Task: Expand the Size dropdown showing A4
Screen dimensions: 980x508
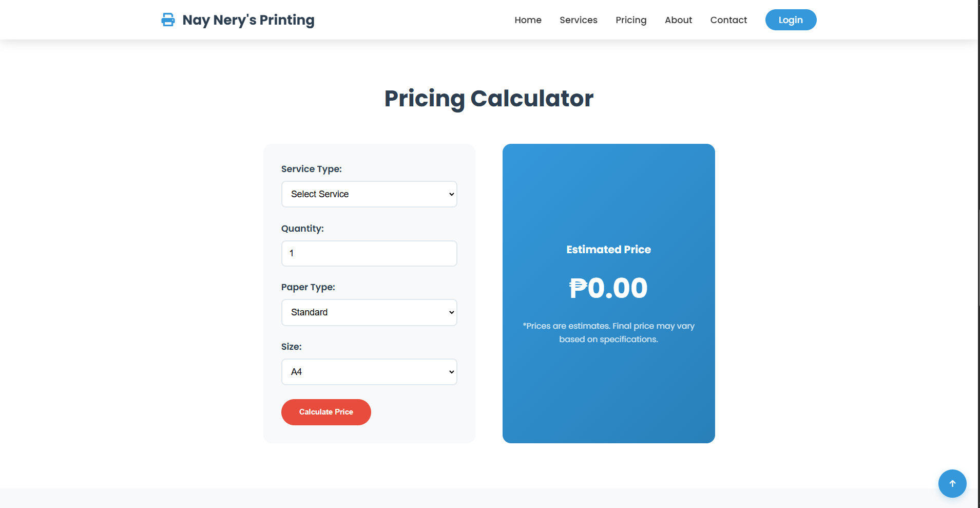Action: (x=369, y=372)
